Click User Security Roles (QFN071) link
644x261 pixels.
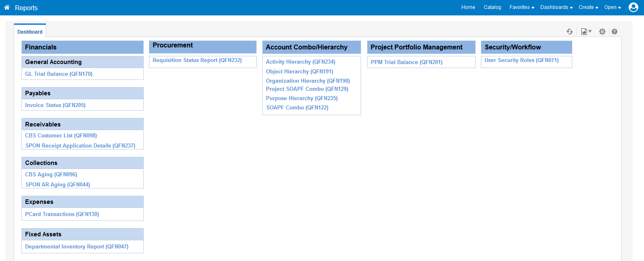coord(521,60)
